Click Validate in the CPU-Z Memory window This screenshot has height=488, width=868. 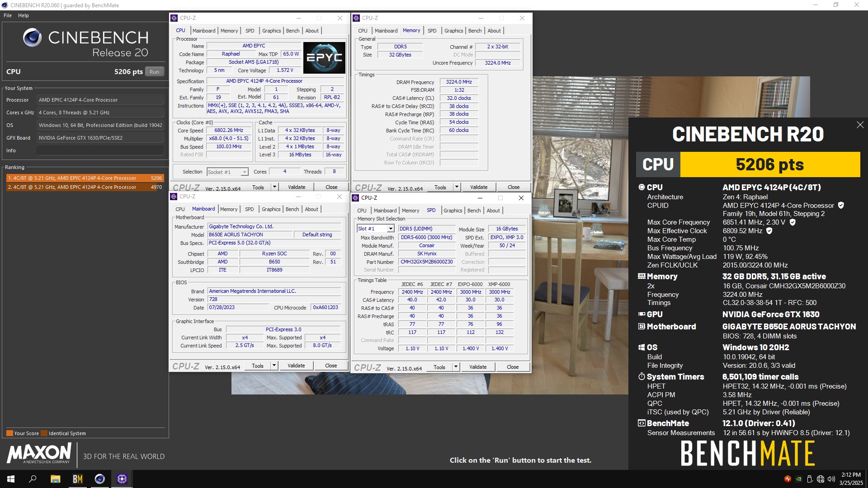(x=479, y=187)
